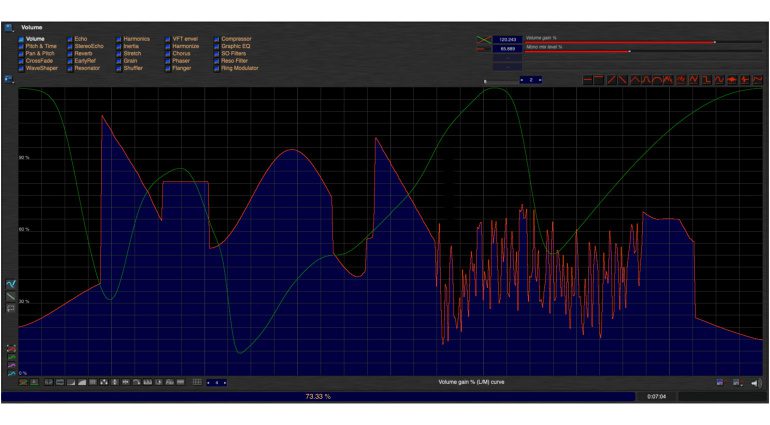This screenshot has width=770, height=425.
Task: Choose the flat line curve preset icon
Action: click(x=588, y=80)
